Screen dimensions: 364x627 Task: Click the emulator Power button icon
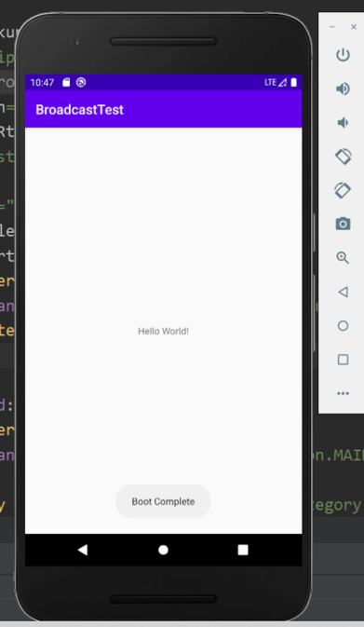click(343, 55)
